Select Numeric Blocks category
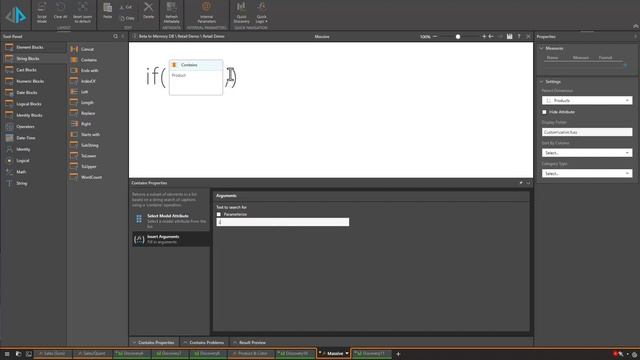The height and width of the screenshot is (360, 640). [34, 81]
